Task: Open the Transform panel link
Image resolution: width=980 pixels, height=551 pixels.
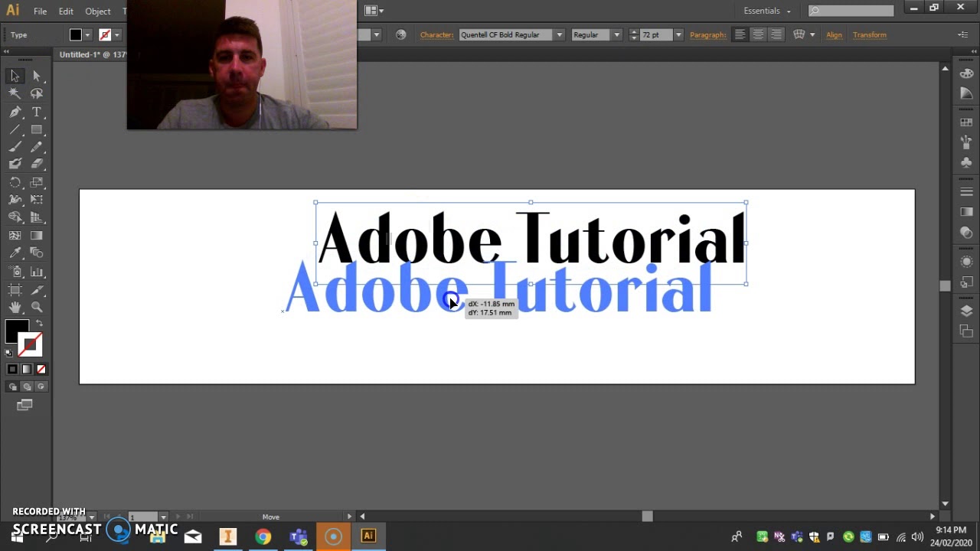Action: point(870,35)
